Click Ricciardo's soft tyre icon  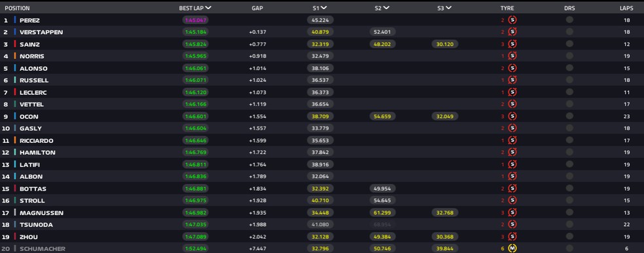tap(512, 140)
